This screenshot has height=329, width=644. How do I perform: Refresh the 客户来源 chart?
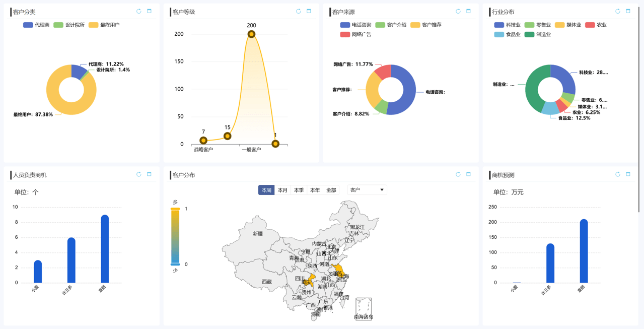coord(457,10)
